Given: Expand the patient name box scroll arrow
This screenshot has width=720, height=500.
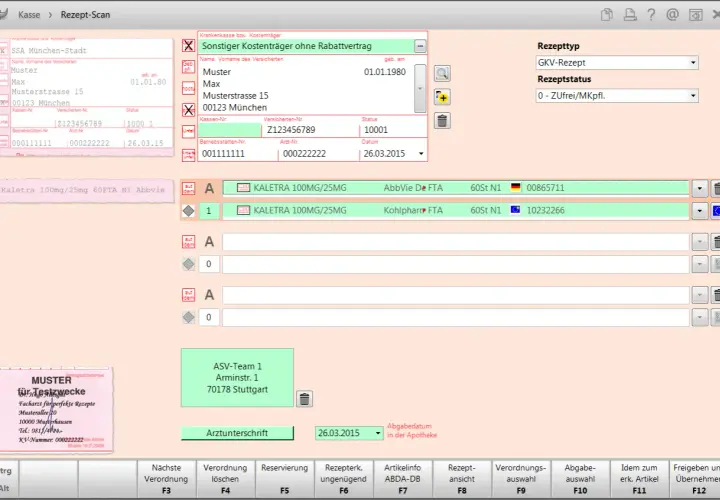Looking at the screenshot, I should tap(420, 88).
